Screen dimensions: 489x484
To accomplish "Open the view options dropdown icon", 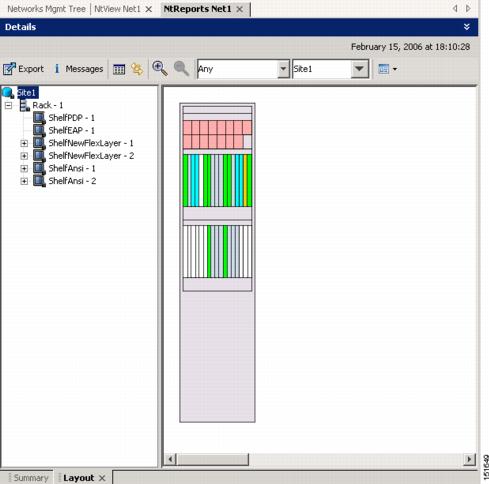I will [x=387, y=69].
